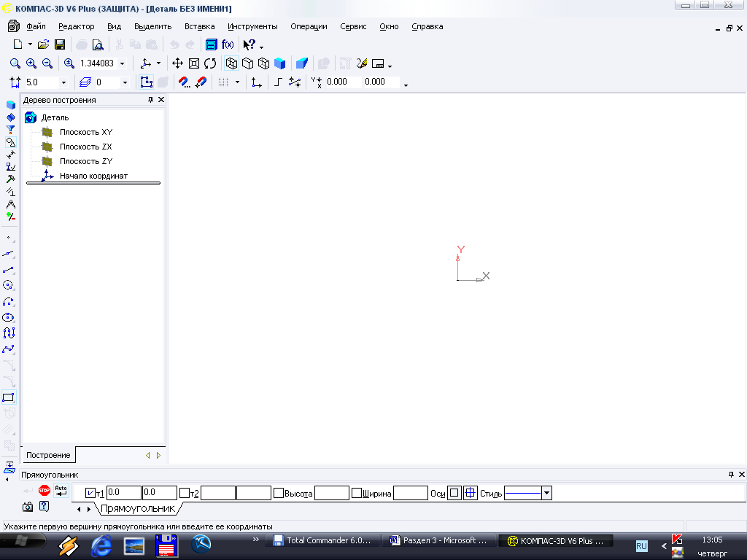Open the Файл menu
This screenshot has width=747, height=560.
pos(36,27)
